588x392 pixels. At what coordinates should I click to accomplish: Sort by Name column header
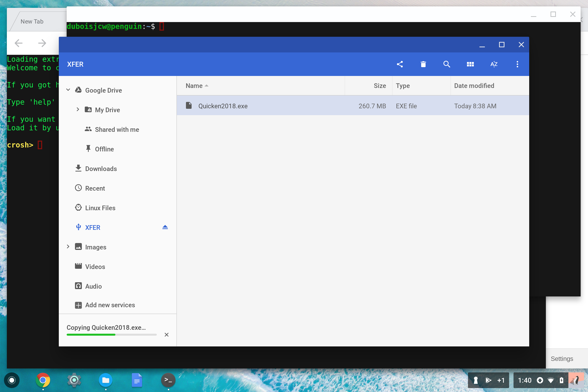[x=261, y=86]
